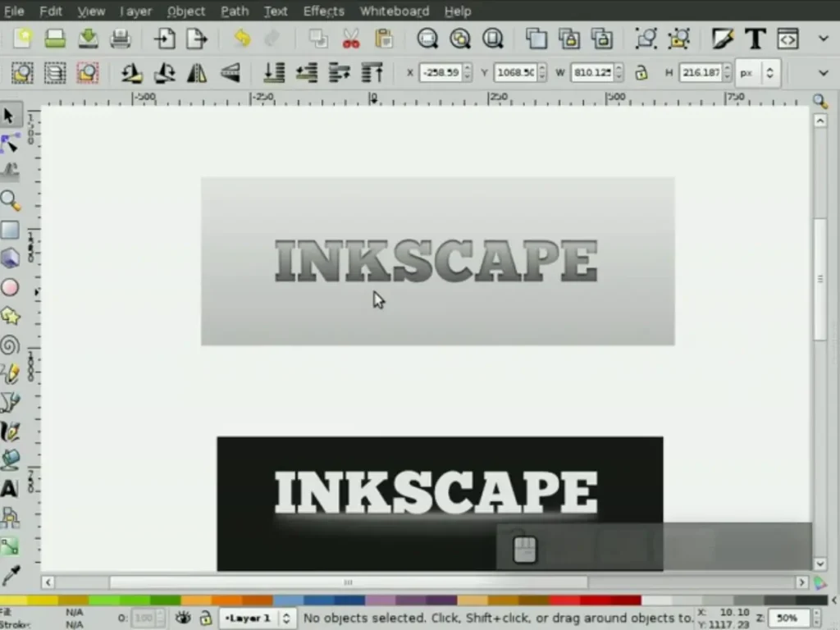Zoom to fit selection
Screen dimensions: 840x630
(427, 39)
